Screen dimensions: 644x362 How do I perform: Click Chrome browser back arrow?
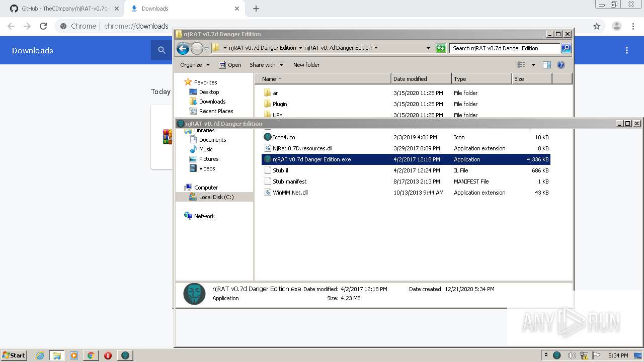(x=11, y=26)
